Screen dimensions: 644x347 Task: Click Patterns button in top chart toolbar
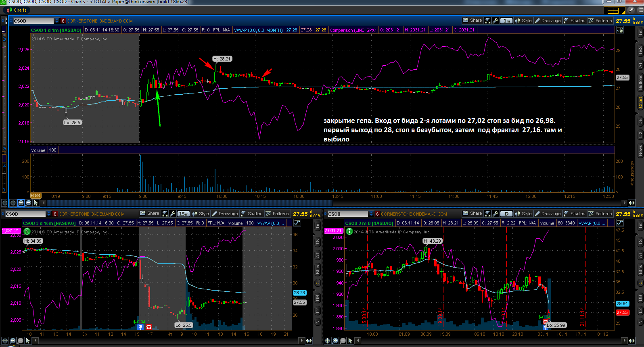pos(600,21)
